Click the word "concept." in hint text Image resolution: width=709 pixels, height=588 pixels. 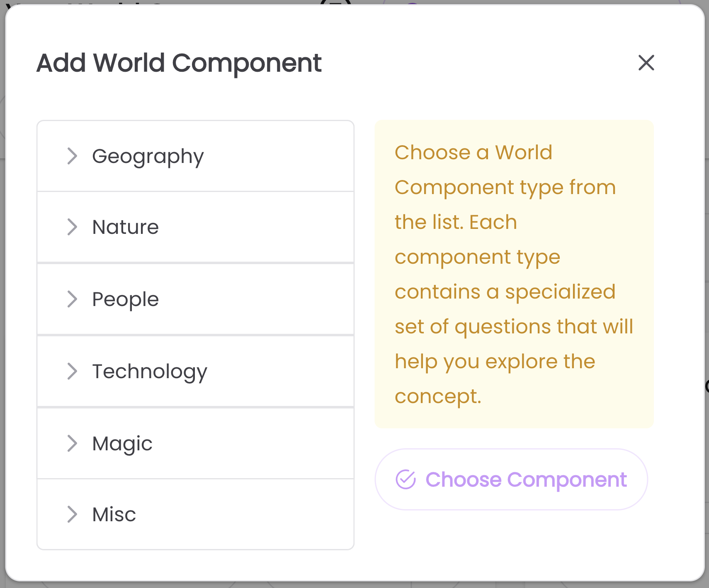pyautogui.click(x=438, y=396)
